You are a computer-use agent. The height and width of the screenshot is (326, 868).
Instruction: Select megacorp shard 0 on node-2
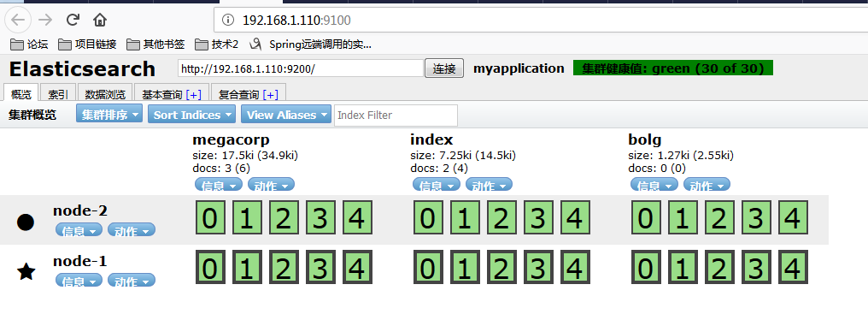pos(209,217)
